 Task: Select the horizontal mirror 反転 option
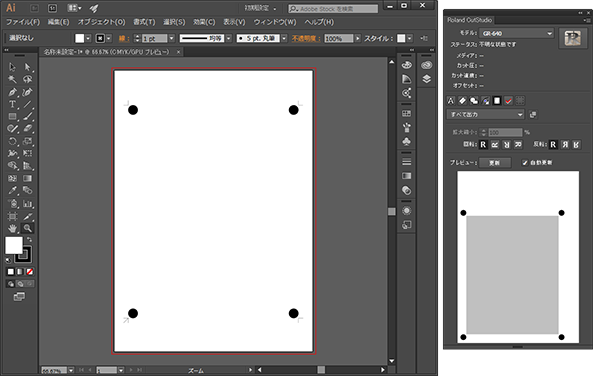[565, 144]
